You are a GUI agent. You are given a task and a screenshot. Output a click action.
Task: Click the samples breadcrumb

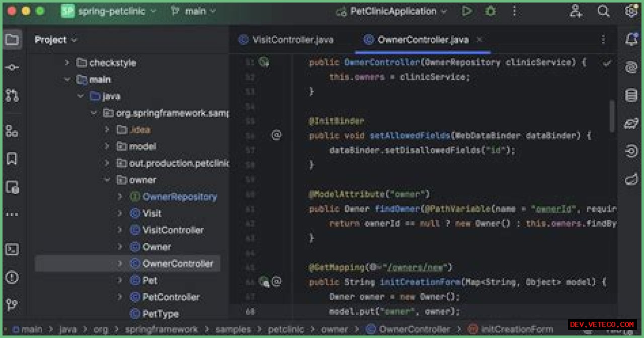click(233, 329)
